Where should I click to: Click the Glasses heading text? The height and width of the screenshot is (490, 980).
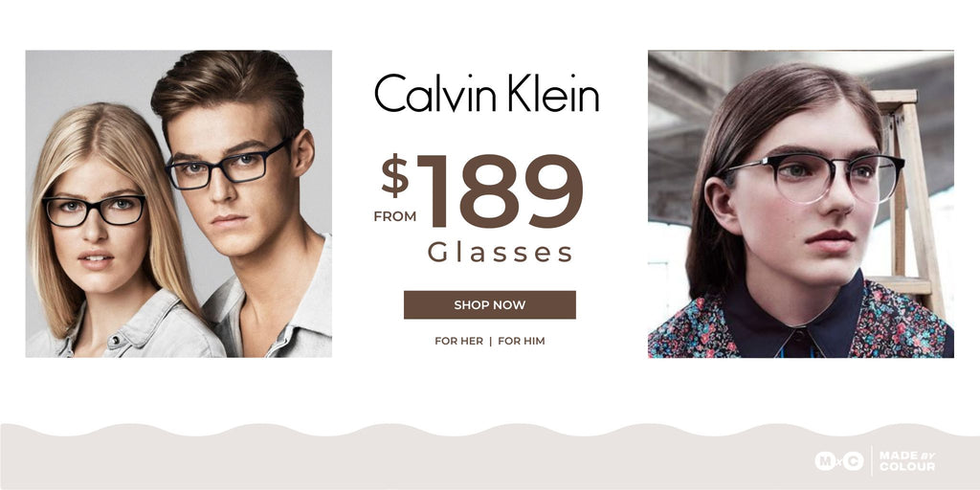(x=500, y=253)
